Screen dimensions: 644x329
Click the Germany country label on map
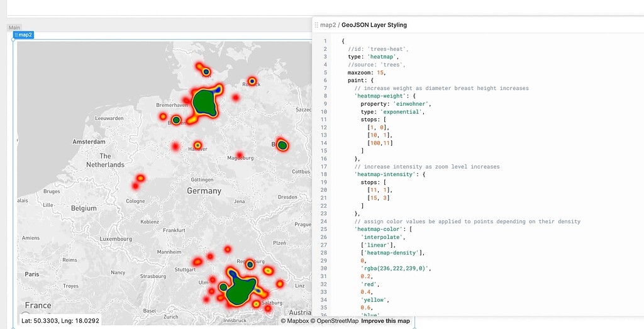pos(204,191)
